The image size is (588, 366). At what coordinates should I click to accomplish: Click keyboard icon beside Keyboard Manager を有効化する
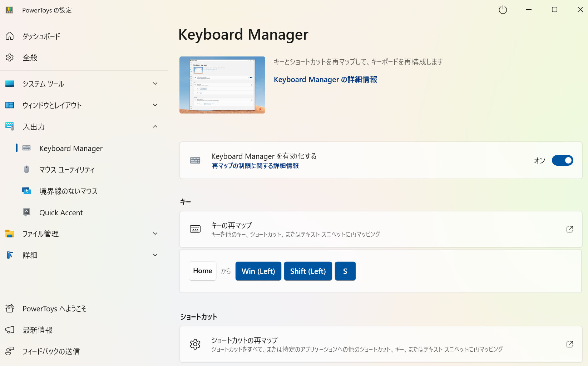pos(195,160)
